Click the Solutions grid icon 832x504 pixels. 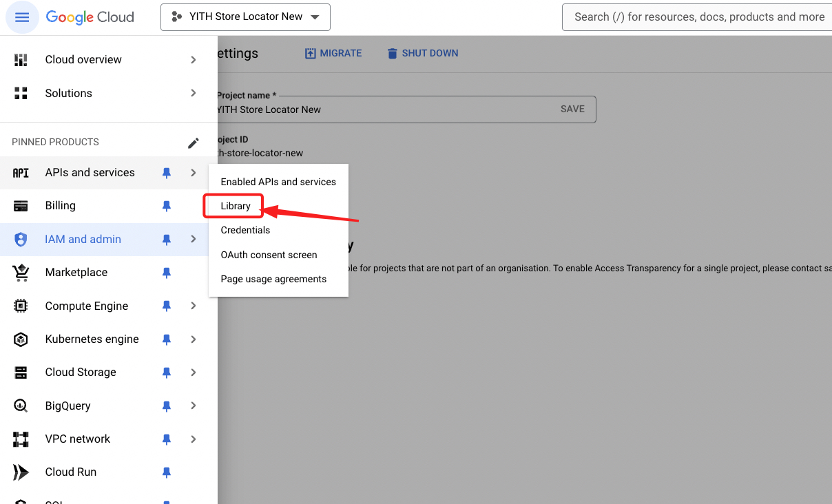pyautogui.click(x=21, y=93)
